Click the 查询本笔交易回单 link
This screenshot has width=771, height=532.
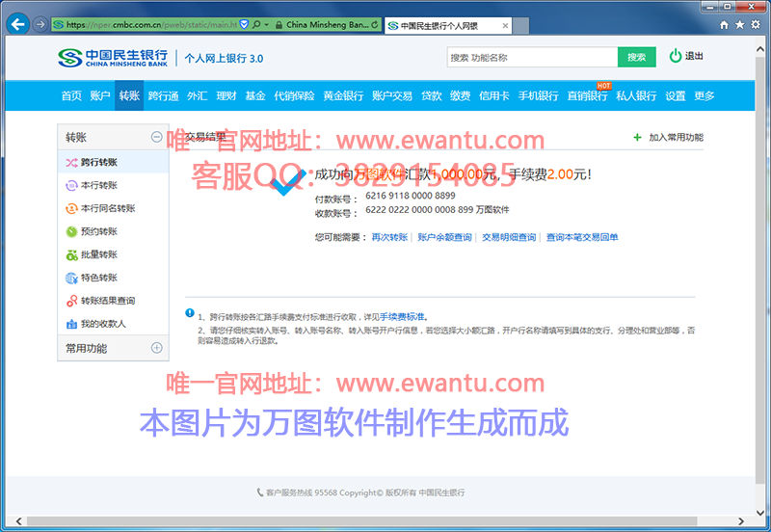tap(582, 237)
